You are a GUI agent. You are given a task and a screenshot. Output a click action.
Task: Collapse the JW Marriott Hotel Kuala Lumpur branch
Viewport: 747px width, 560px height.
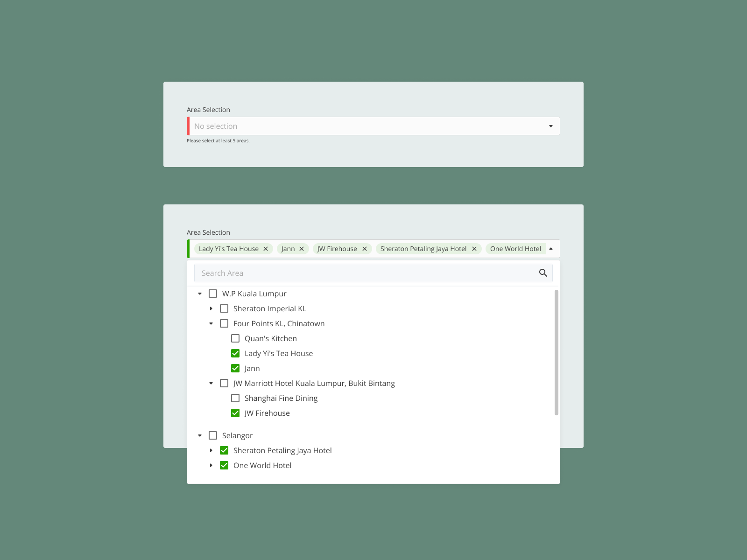click(211, 383)
